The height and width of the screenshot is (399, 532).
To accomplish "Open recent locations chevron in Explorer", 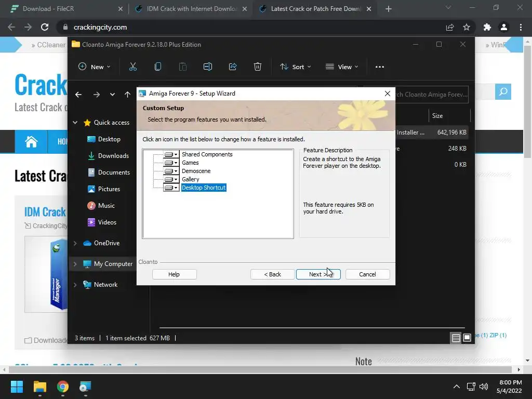I will [x=112, y=95].
